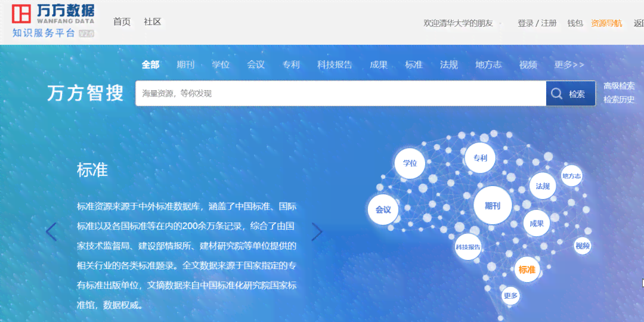This screenshot has height=322, width=644.
Task: Click the 专利 bubble in brain graphic
Action: click(x=480, y=158)
